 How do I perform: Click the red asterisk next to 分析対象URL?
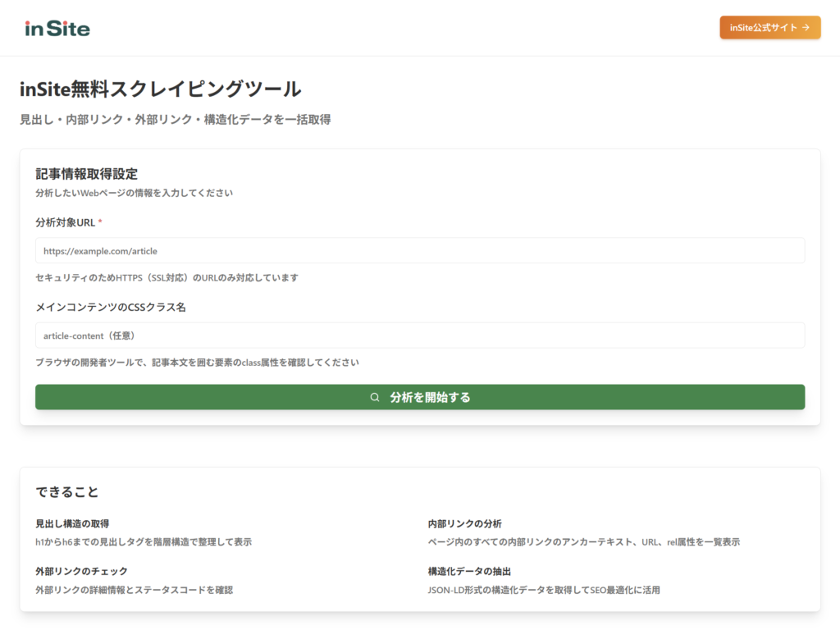101,220
